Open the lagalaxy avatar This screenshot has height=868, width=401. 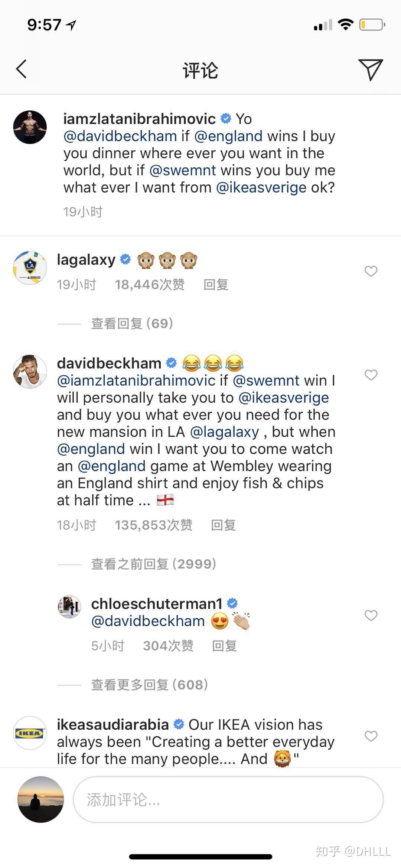pos(30,268)
